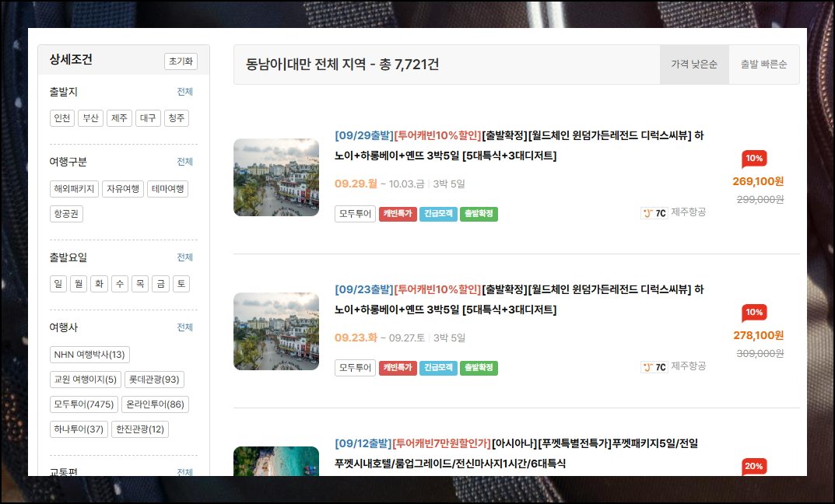
Task: Toggle Tuesday 화 departure day
Action: coord(99,284)
